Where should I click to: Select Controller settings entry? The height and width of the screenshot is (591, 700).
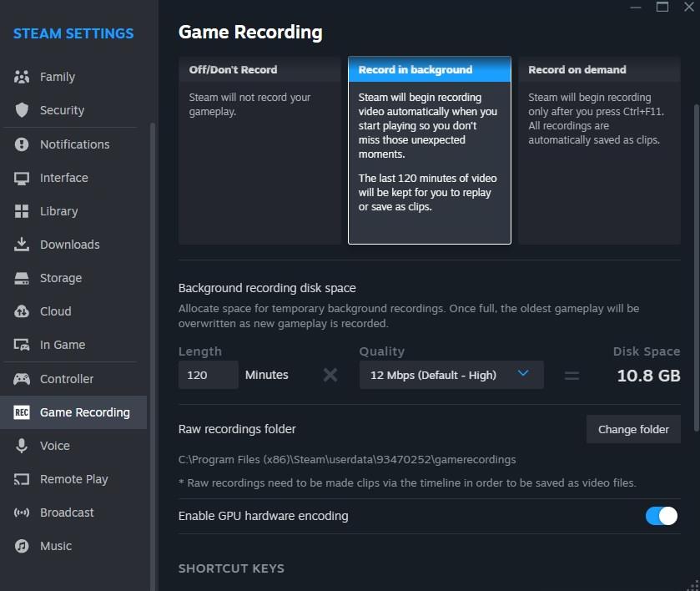pos(67,379)
